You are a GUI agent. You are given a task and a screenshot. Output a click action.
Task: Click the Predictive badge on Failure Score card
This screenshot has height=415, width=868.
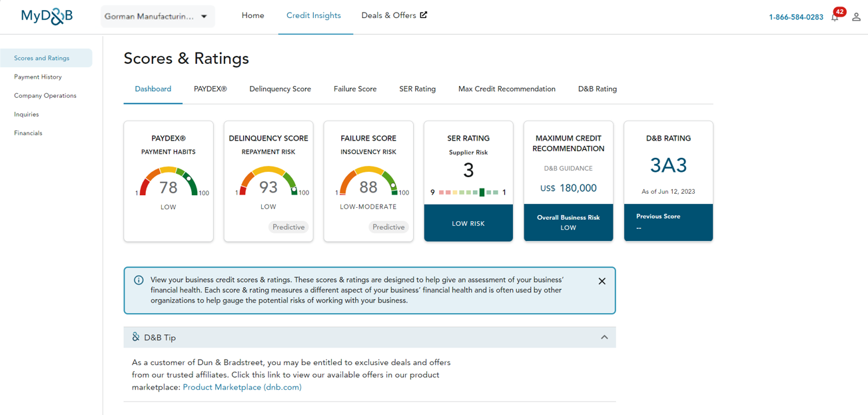[x=388, y=227]
